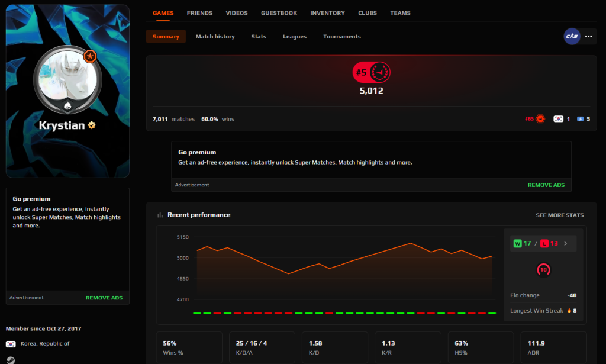Click the Korean flag country ranking icon

(558, 119)
